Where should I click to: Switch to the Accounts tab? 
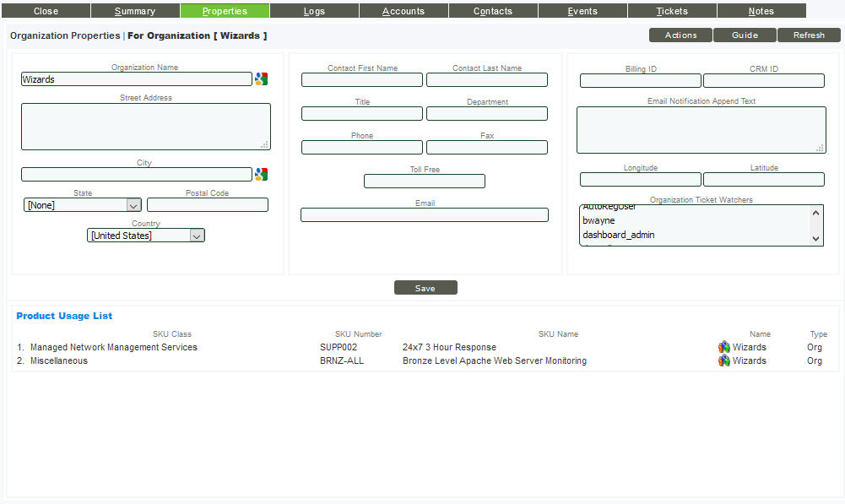tap(403, 11)
